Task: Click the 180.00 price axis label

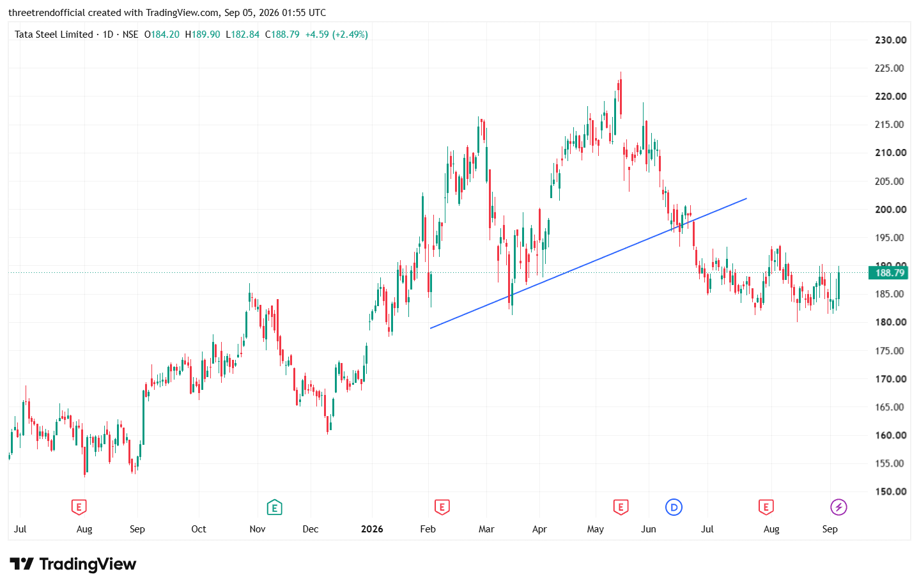Action: pos(890,322)
